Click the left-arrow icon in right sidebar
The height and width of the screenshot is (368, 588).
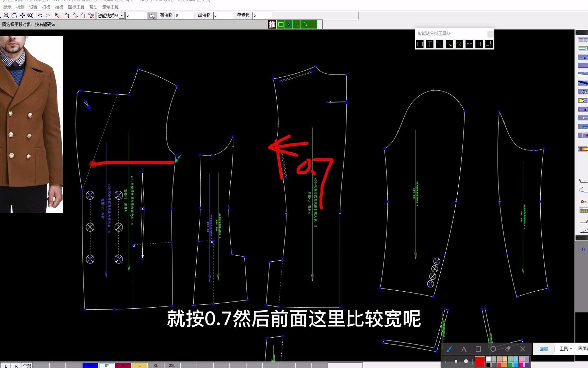(x=583, y=118)
